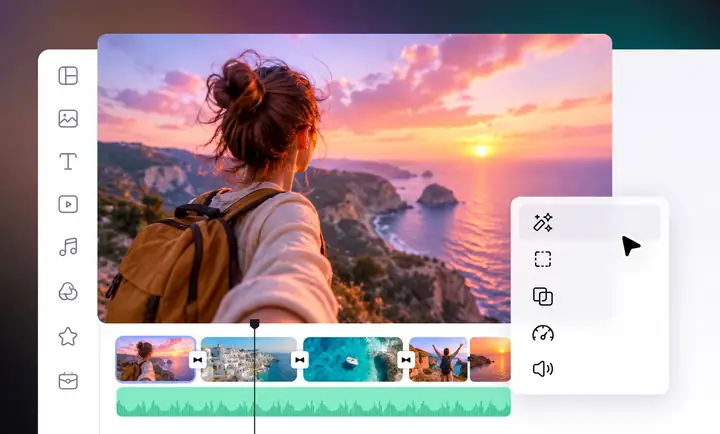Choose the magic wand option in popup menu
720x434 pixels.
(x=589, y=223)
